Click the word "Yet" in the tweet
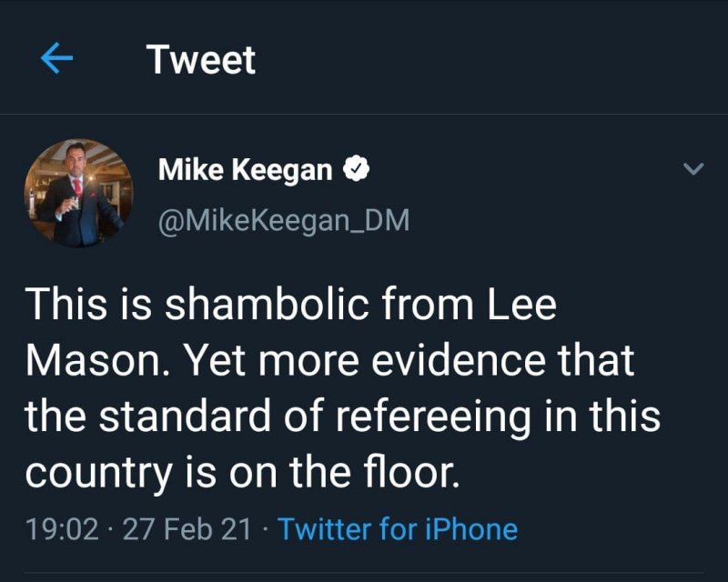The width and height of the screenshot is (728, 582). coord(215,361)
